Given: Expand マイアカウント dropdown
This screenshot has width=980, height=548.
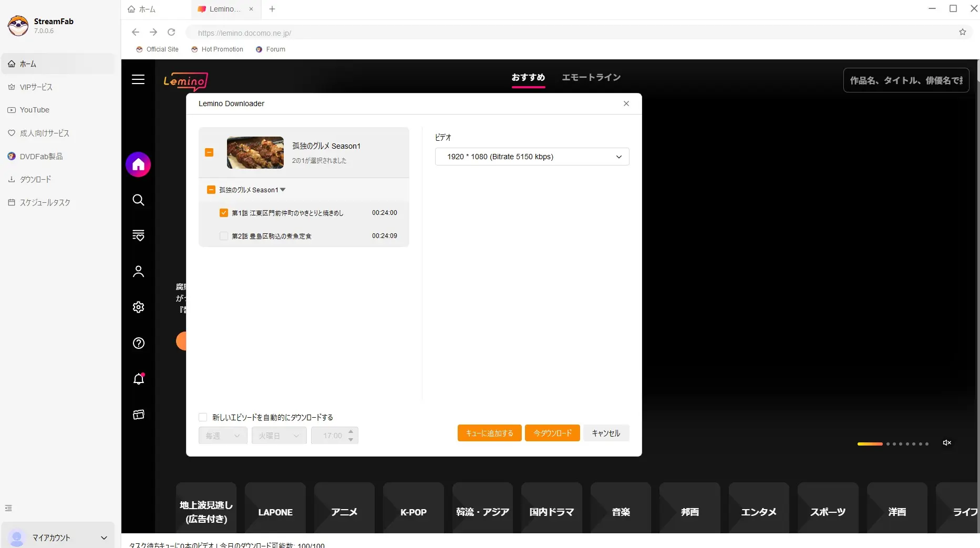Looking at the screenshot, I should pyautogui.click(x=104, y=537).
